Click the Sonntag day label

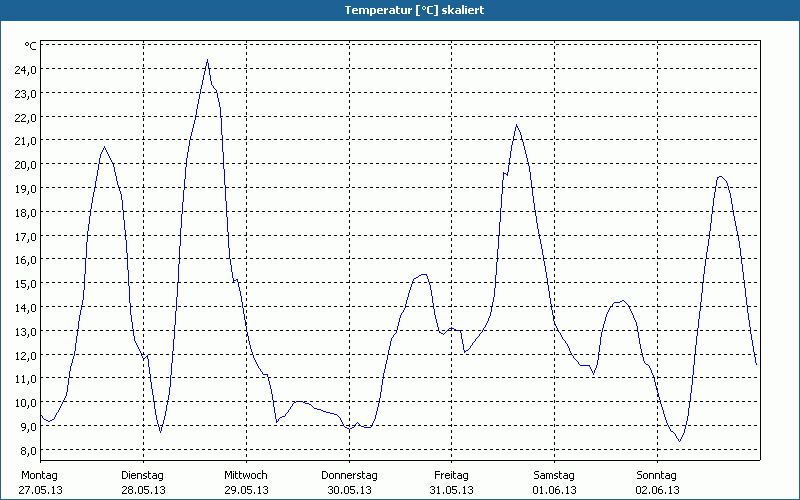coord(657,475)
